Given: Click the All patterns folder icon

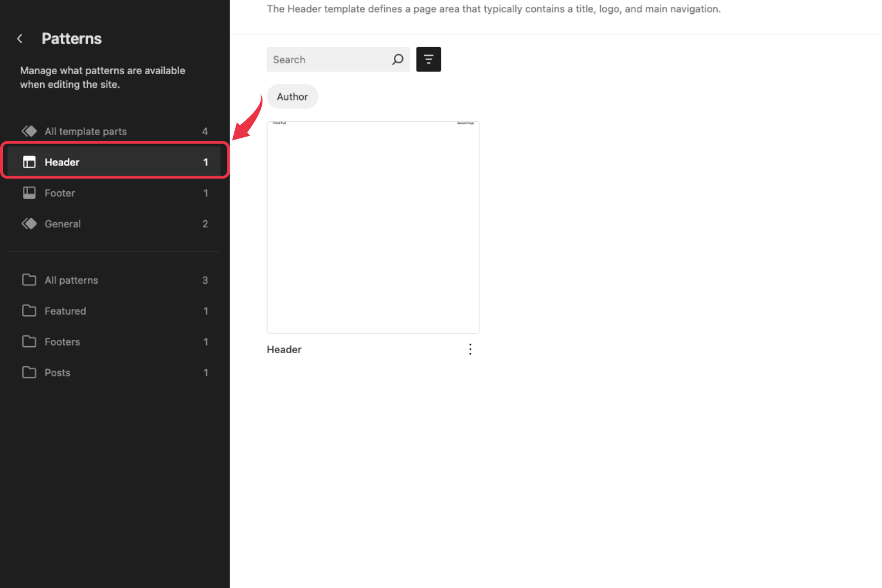Looking at the screenshot, I should (x=29, y=280).
